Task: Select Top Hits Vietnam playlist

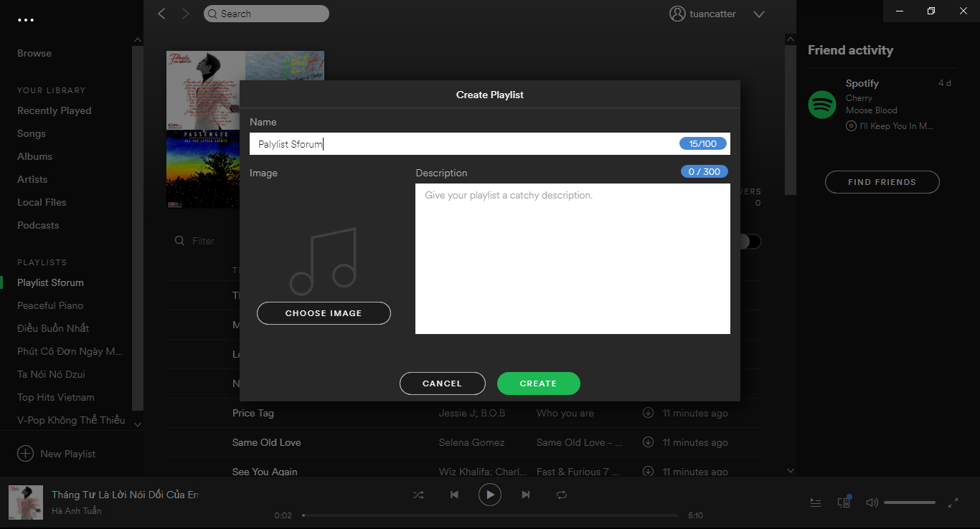Action: [x=56, y=397]
